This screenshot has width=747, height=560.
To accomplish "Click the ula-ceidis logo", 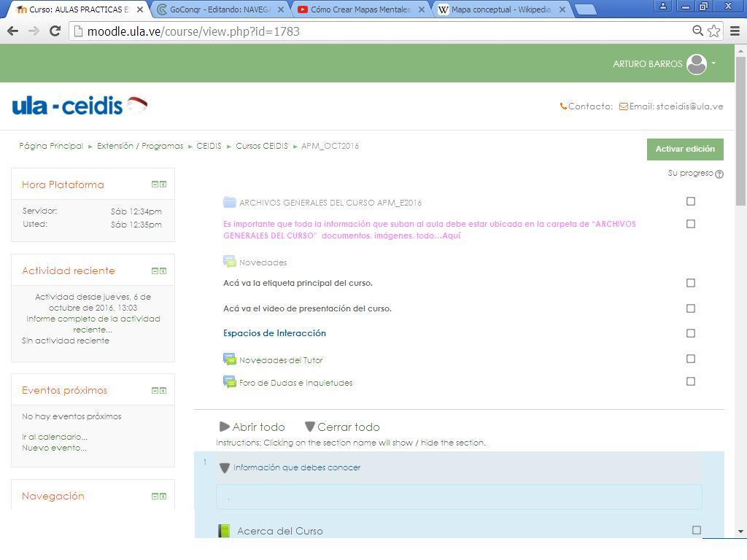I will point(80,106).
